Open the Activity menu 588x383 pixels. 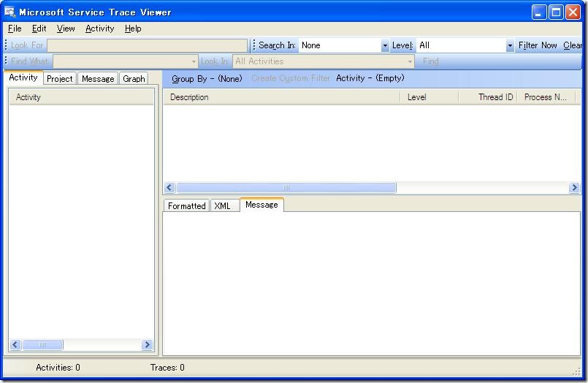100,29
